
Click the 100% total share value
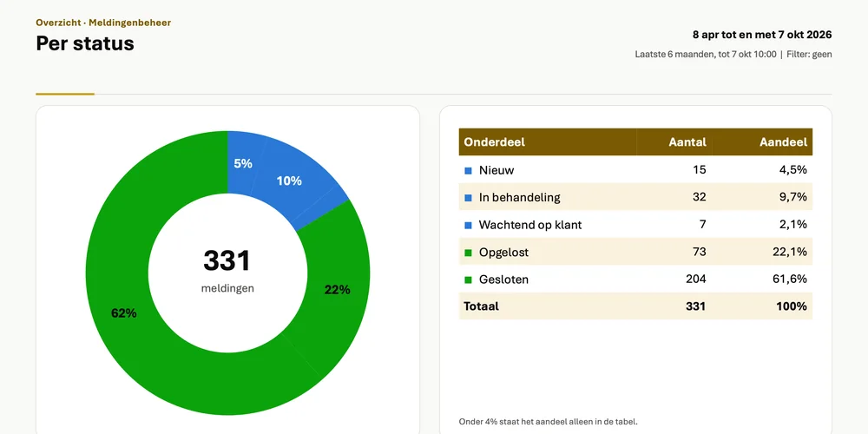pos(792,306)
